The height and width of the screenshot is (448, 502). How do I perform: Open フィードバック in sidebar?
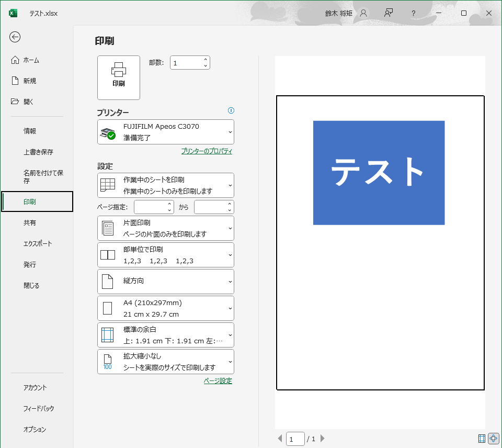pyautogui.click(x=37, y=408)
